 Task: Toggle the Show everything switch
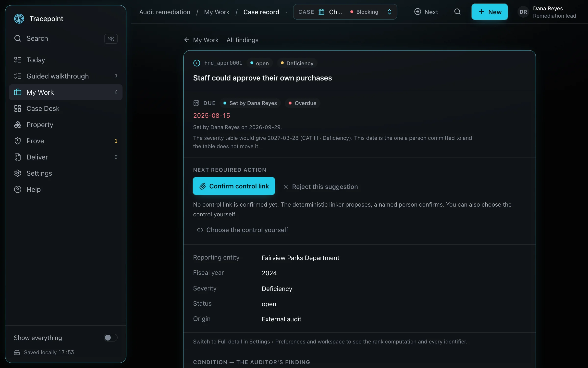[110, 338]
